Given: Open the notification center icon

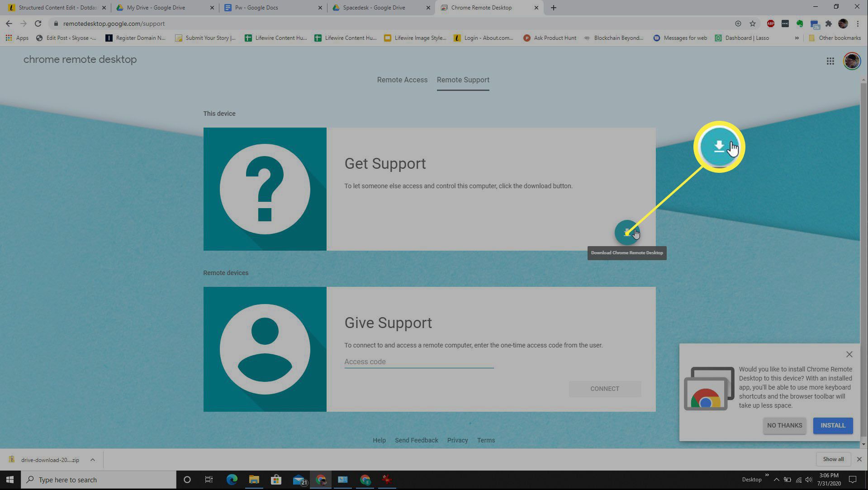Looking at the screenshot, I should click(x=853, y=480).
